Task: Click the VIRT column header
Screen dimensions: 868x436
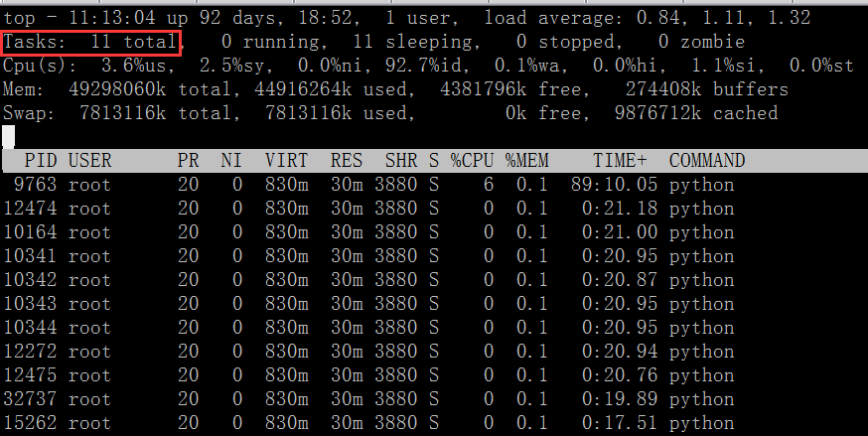Action: tap(286, 161)
